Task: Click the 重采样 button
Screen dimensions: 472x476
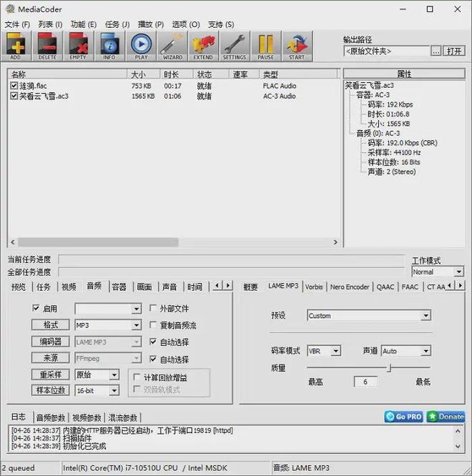Action: (x=51, y=375)
